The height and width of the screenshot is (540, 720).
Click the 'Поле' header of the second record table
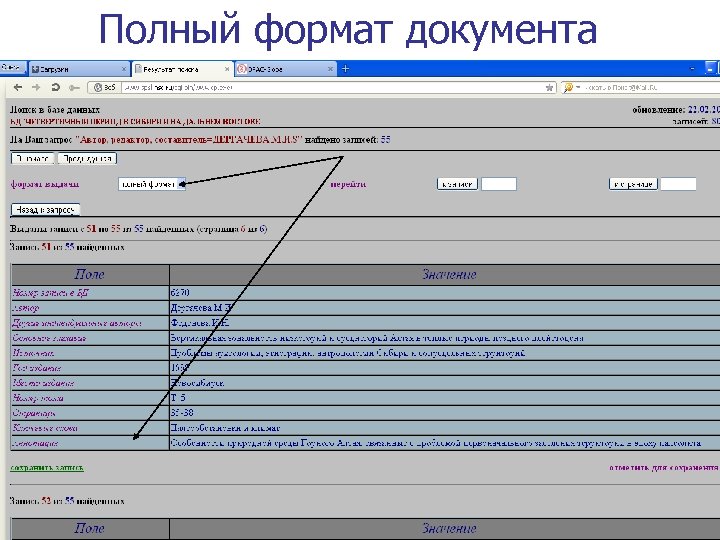(x=90, y=529)
